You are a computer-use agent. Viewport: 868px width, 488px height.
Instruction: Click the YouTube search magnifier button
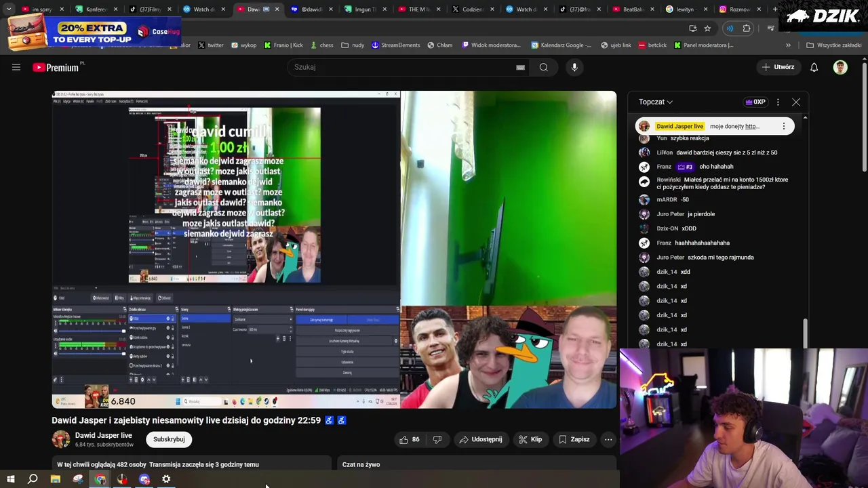point(544,67)
